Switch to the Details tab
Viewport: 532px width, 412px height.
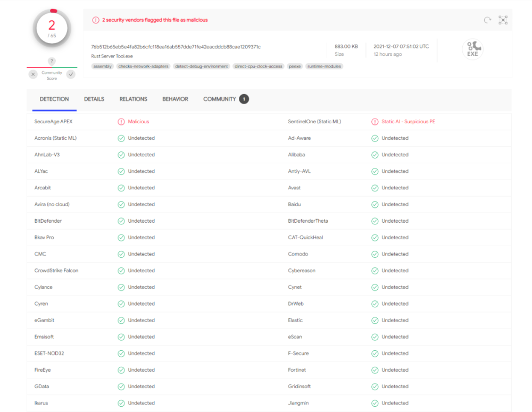[94, 99]
